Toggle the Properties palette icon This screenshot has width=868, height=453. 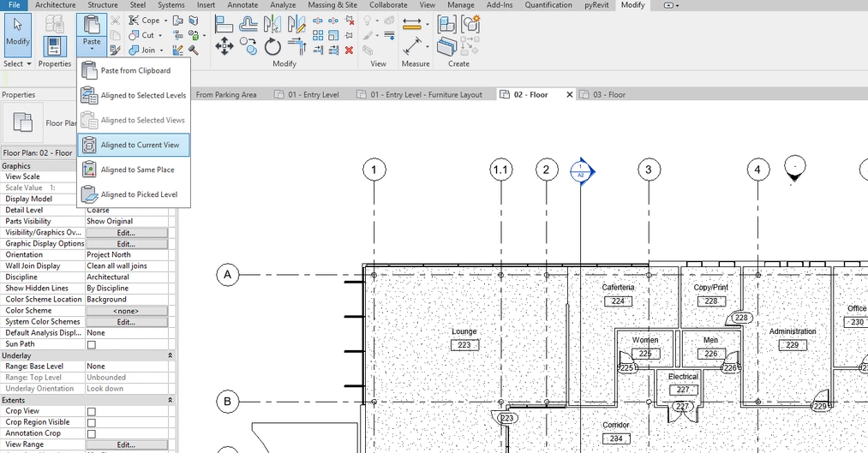click(54, 46)
